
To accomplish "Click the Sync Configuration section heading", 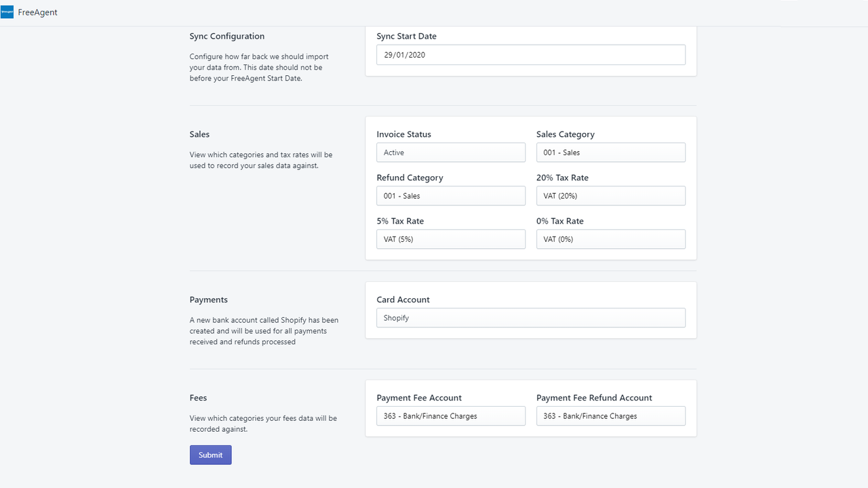I will click(226, 36).
